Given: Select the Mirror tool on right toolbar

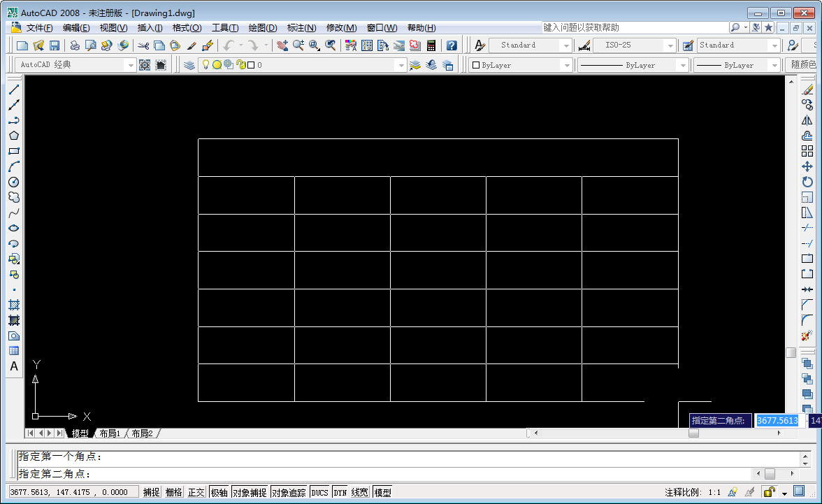Looking at the screenshot, I should tap(808, 120).
